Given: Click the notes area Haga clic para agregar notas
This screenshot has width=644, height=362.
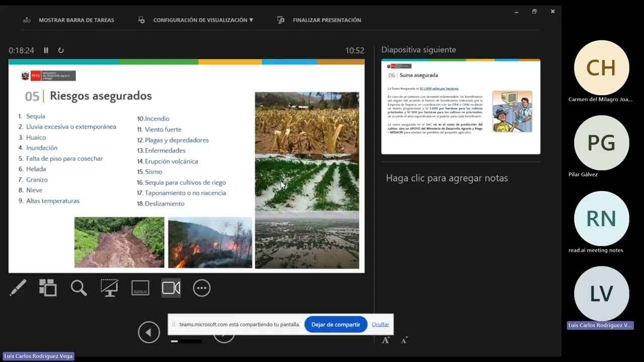Looking at the screenshot, I should click(x=447, y=178).
